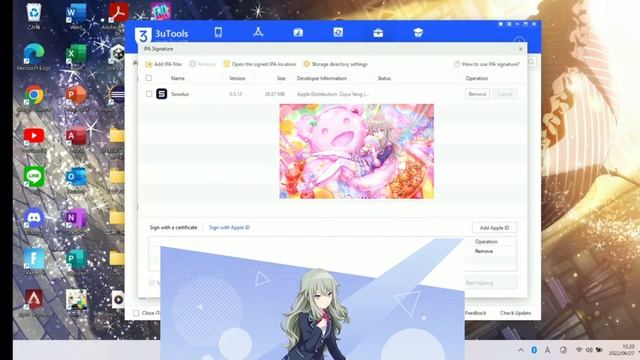The image size is (640, 360).
Task: Open the Ringtones and Wallpapers tab icon
Action: (298, 32)
